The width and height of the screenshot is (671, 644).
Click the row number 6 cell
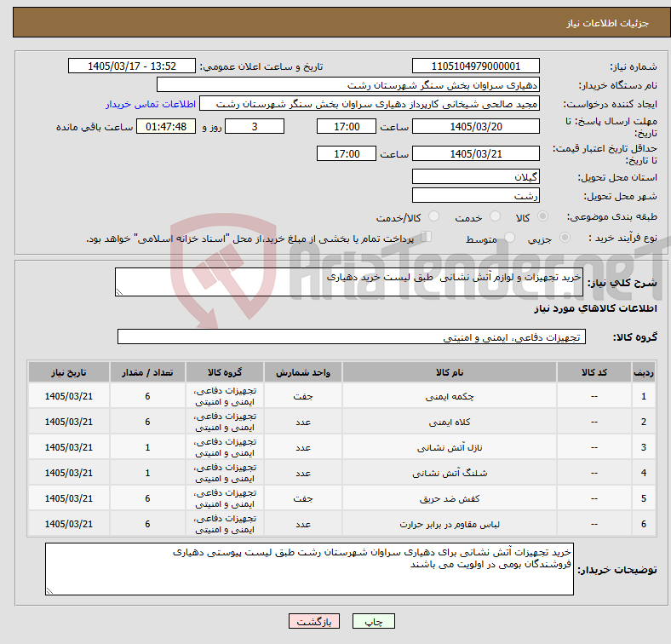[644, 524]
